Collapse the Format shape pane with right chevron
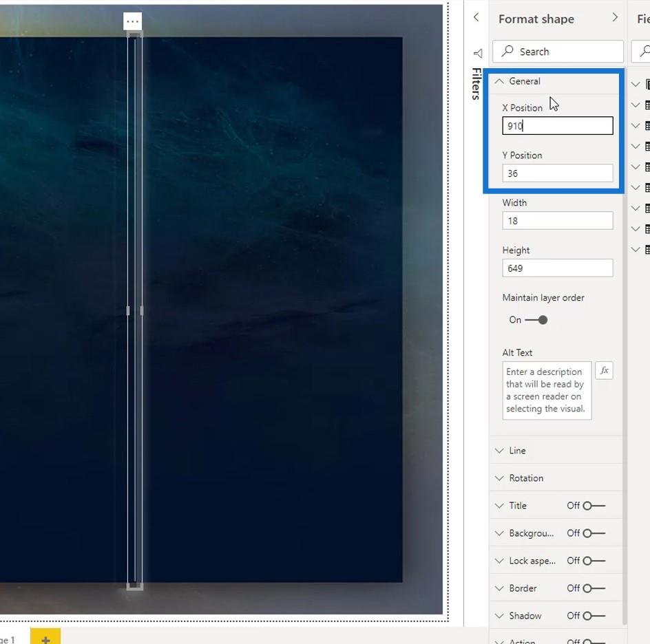650x644 pixels. (x=615, y=17)
